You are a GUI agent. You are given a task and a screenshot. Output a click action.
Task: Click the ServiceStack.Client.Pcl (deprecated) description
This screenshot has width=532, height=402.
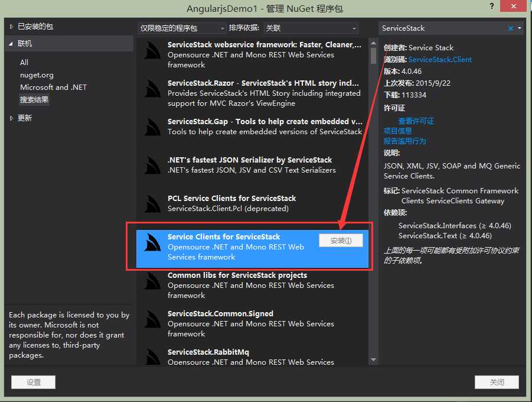[228, 209]
